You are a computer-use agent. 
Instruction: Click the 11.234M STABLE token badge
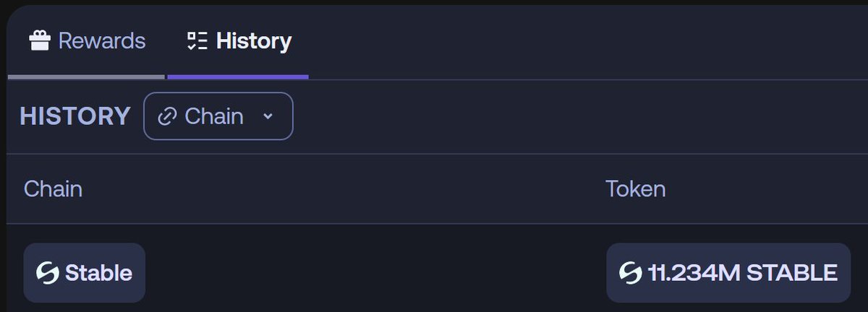coord(728,273)
